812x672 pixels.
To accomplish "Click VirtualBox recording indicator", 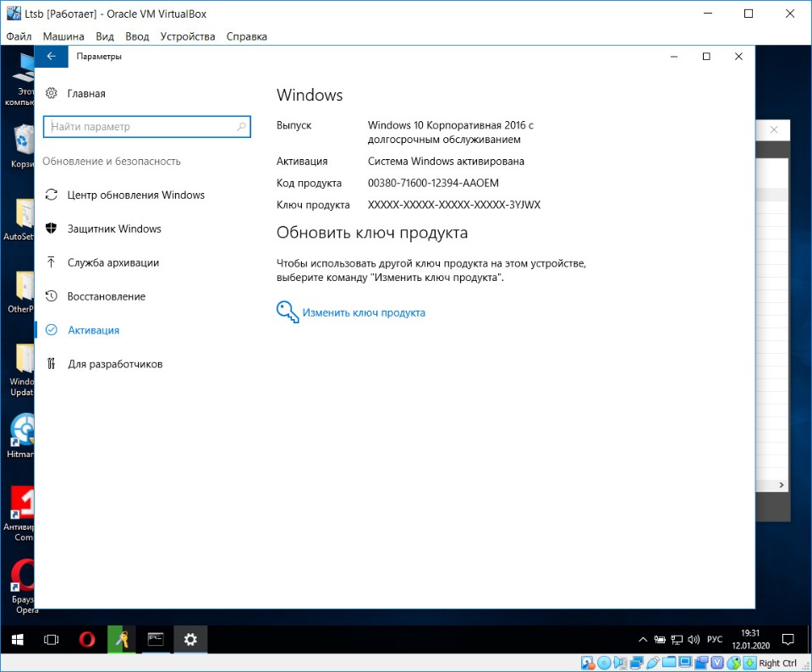I will (701, 663).
